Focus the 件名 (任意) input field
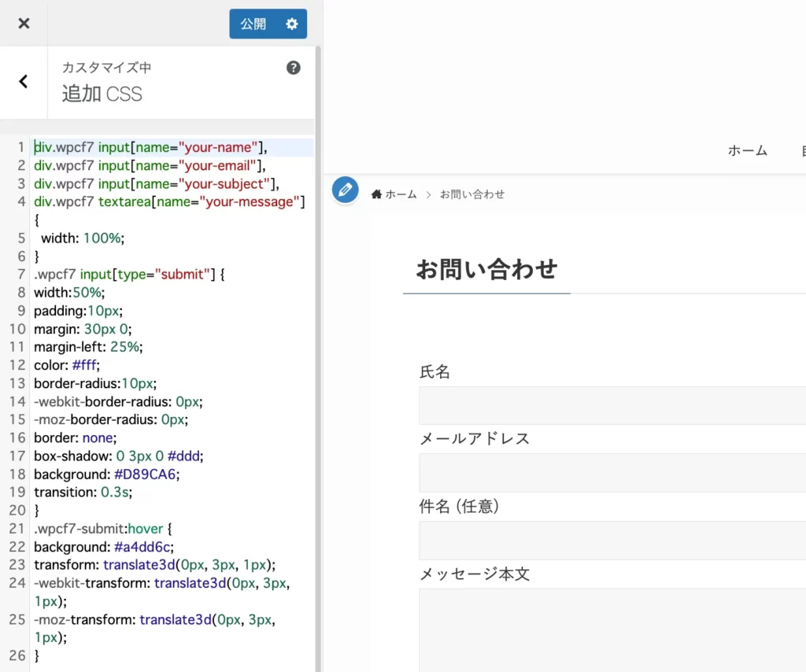The height and width of the screenshot is (672, 806). click(612, 541)
